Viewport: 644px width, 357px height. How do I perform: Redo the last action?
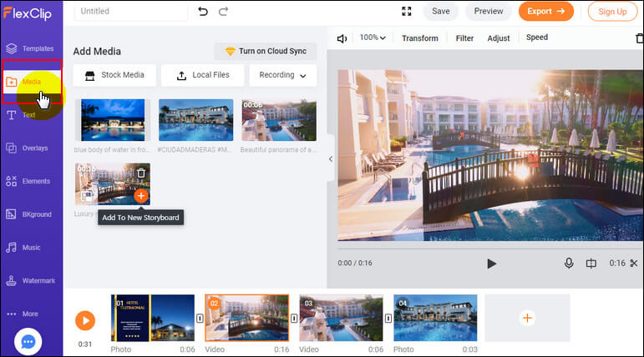pyautogui.click(x=223, y=11)
